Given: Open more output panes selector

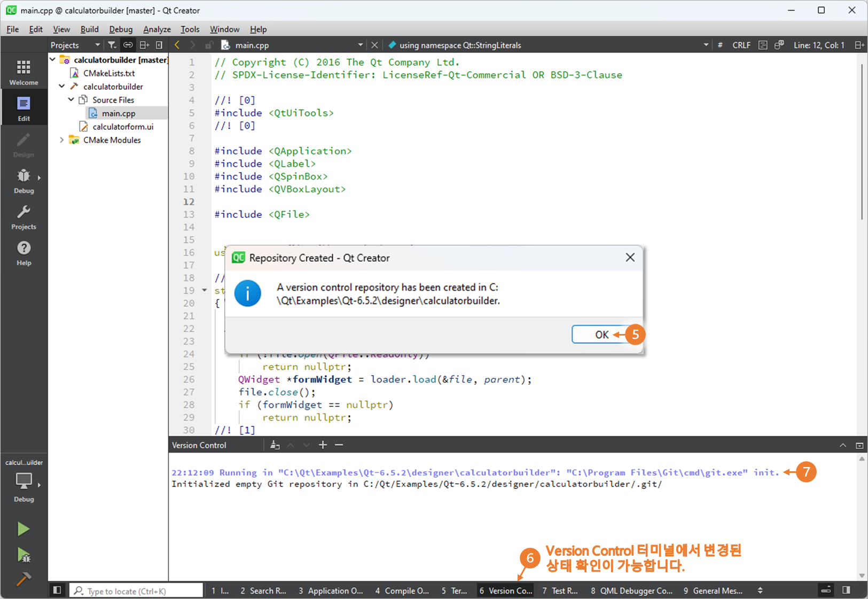Looking at the screenshot, I should tap(760, 590).
